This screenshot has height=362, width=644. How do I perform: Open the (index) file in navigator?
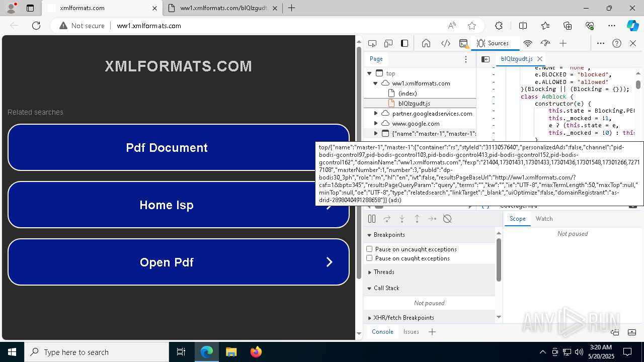[408, 94]
